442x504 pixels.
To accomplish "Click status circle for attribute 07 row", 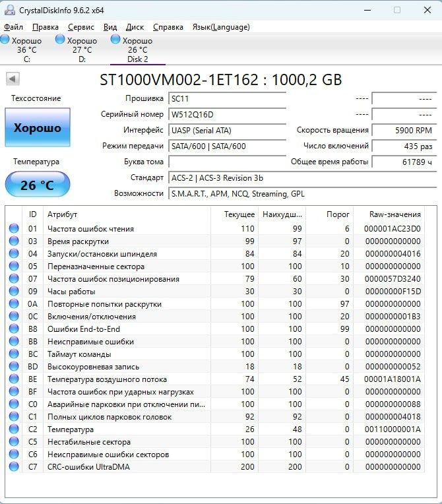I will coord(14,278).
